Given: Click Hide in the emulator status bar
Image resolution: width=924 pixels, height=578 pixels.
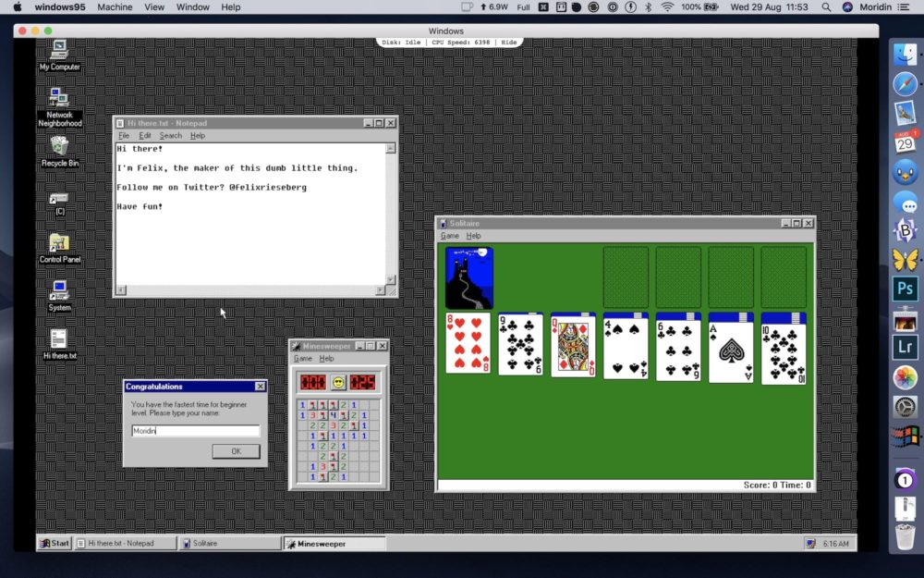Looking at the screenshot, I should coord(508,43).
